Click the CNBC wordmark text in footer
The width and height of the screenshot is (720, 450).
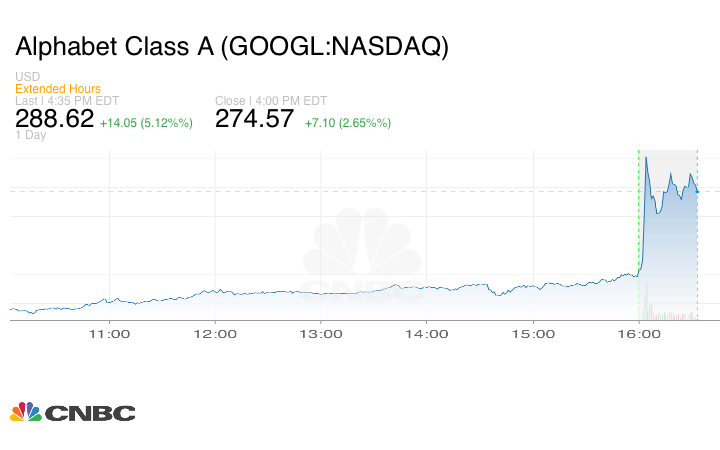click(90, 412)
